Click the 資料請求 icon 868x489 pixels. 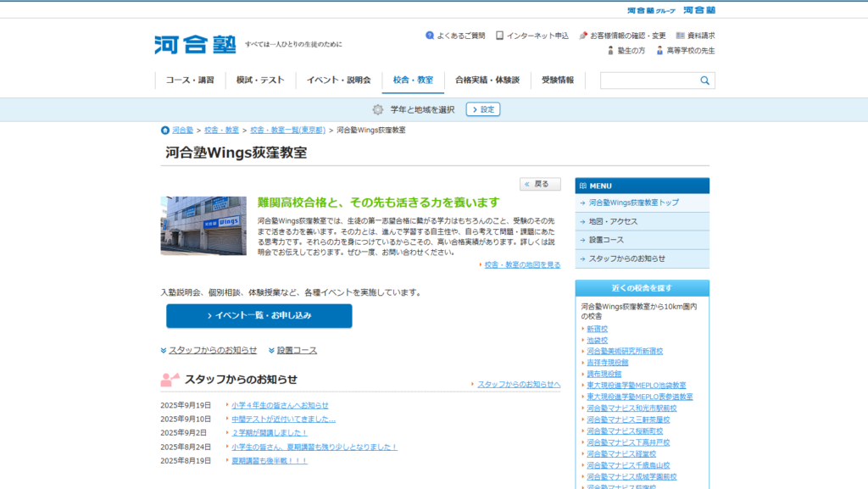point(680,36)
